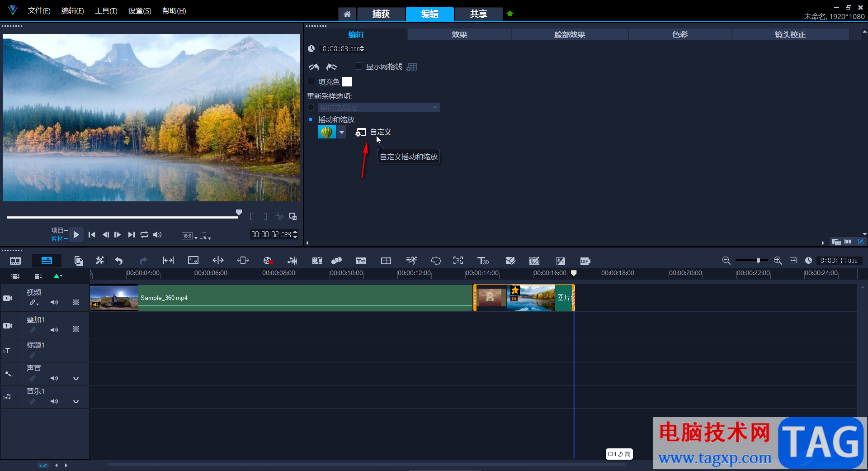Enable 显示网格线 checkbox

click(x=359, y=67)
